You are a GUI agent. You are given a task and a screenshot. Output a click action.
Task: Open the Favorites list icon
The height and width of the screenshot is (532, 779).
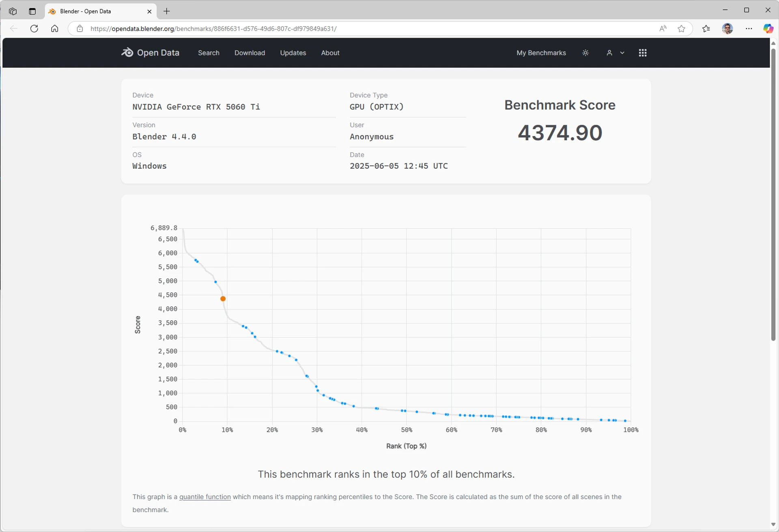coord(706,28)
